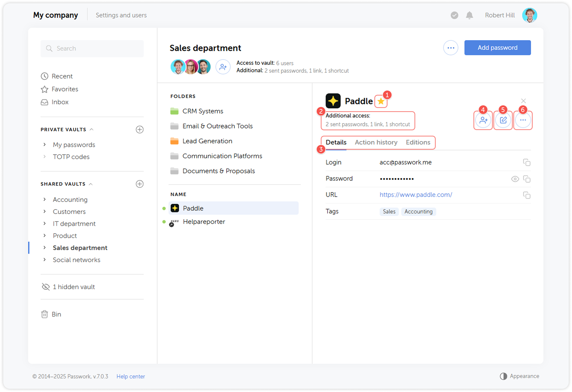Viewport: 572px width, 392px height.
Task: Expand the Customers shared vault
Action: click(x=44, y=211)
